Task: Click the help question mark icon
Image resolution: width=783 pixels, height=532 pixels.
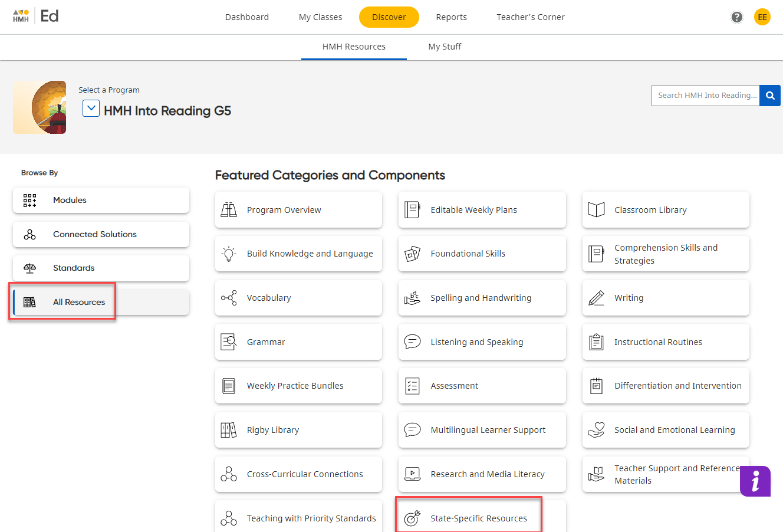Action: pyautogui.click(x=736, y=17)
